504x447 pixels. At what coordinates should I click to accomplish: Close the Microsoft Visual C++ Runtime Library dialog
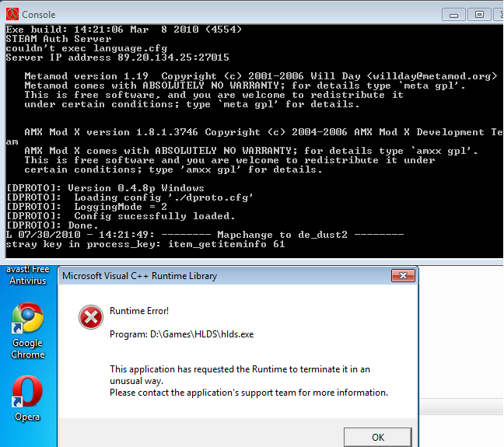[403, 275]
